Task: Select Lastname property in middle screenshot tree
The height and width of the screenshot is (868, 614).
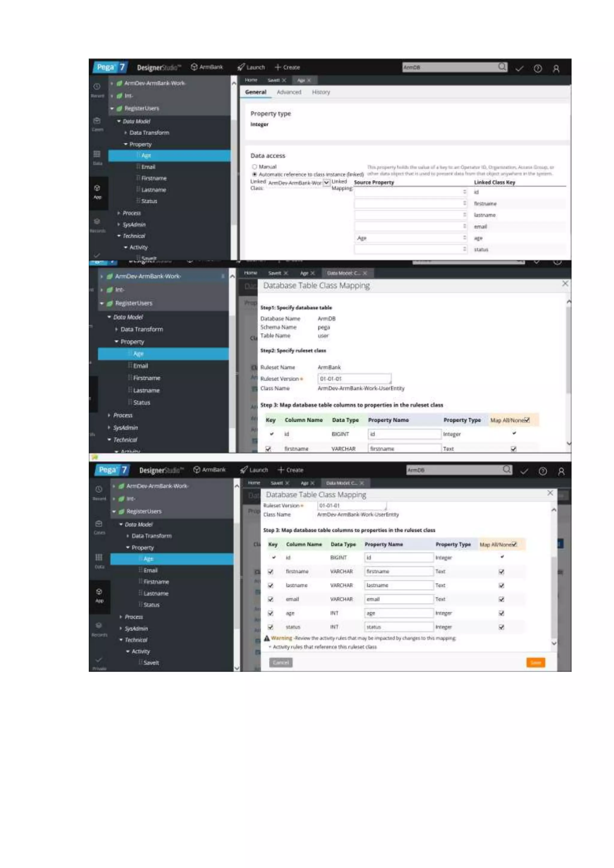Action: coord(146,390)
